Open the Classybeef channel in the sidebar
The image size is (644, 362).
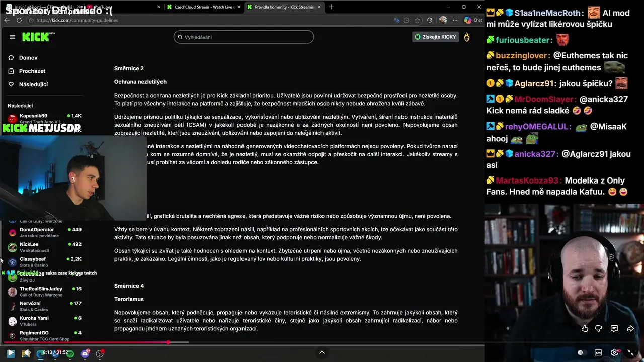coord(44,262)
